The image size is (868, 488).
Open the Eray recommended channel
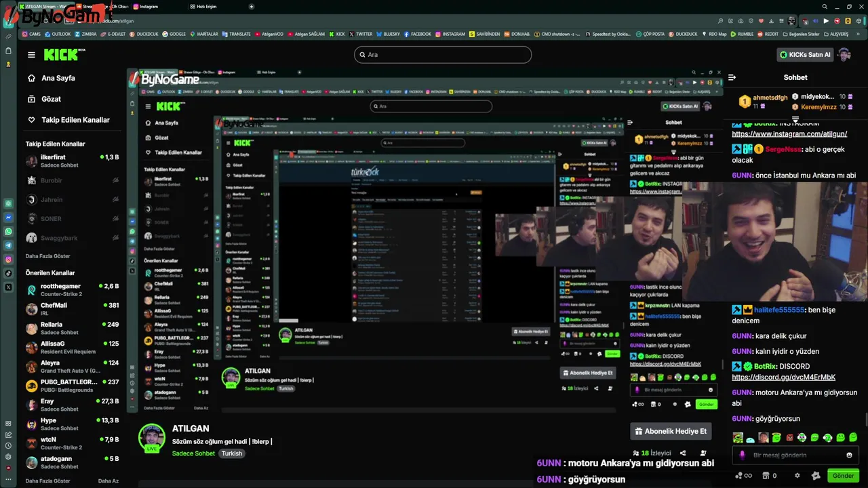(72, 405)
